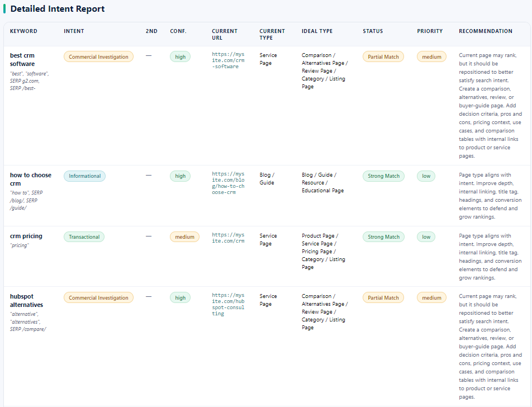Select the 'how to choose crm' keyword

click(31, 179)
